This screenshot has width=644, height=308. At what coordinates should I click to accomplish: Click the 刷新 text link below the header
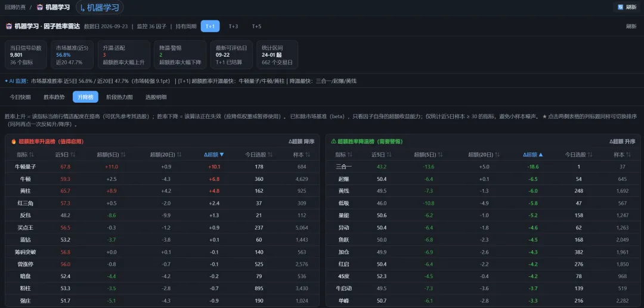[x=631, y=26]
